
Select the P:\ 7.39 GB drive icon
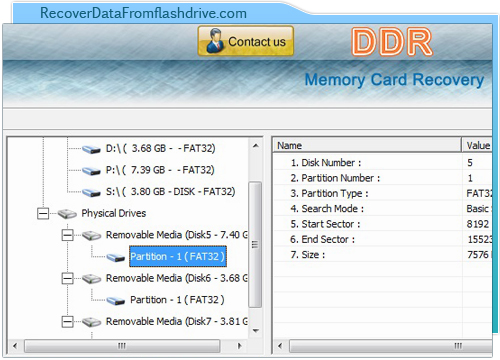click(x=91, y=170)
